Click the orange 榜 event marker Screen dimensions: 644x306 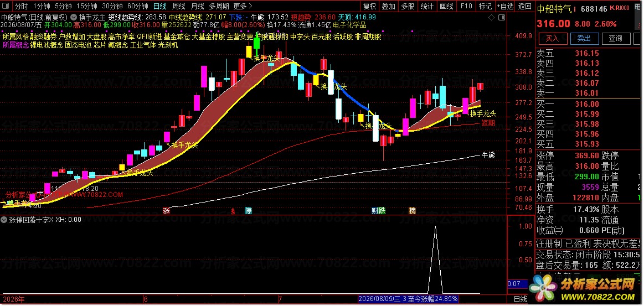pyautogui.click(x=413, y=211)
